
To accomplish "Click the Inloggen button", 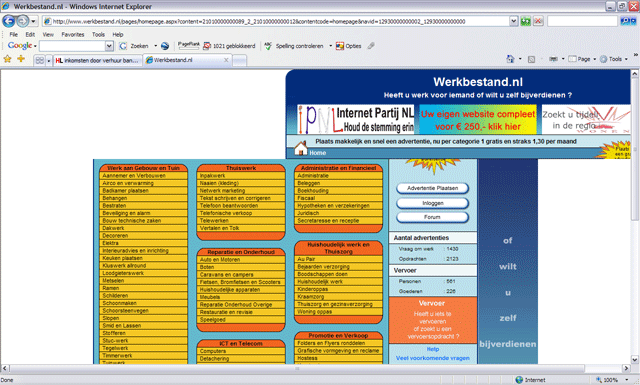I will (x=432, y=203).
